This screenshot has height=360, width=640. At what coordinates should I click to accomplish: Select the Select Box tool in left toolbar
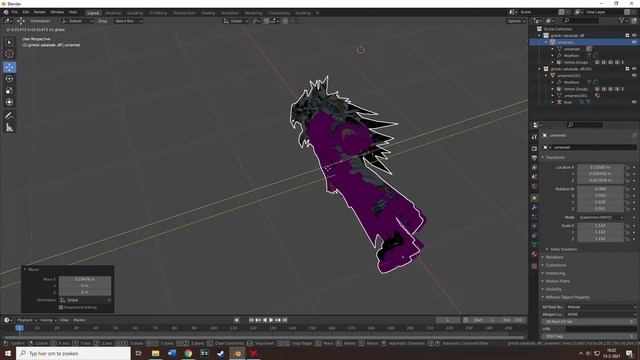point(9,42)
